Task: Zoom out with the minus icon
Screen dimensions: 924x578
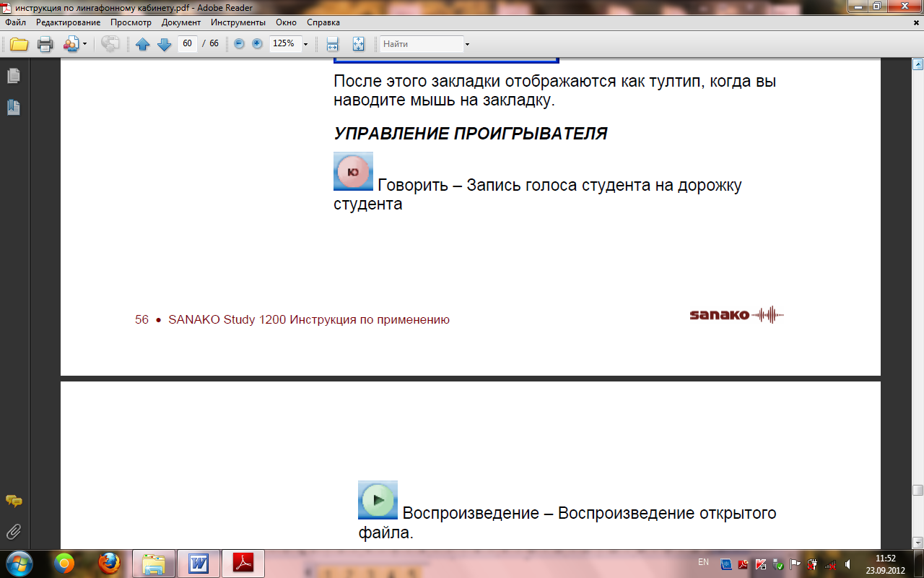Action: tap(240, 44)
